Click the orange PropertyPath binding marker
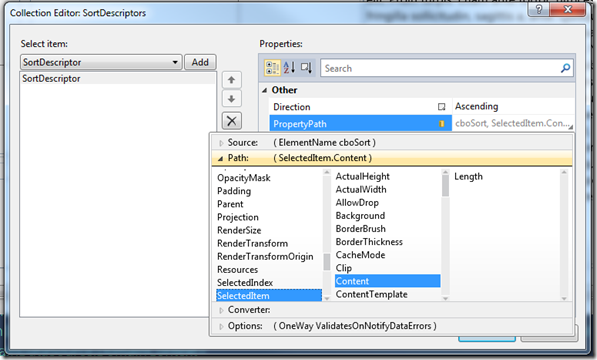Viewport: 597px width, 360px height. click(x=442, y=124)
